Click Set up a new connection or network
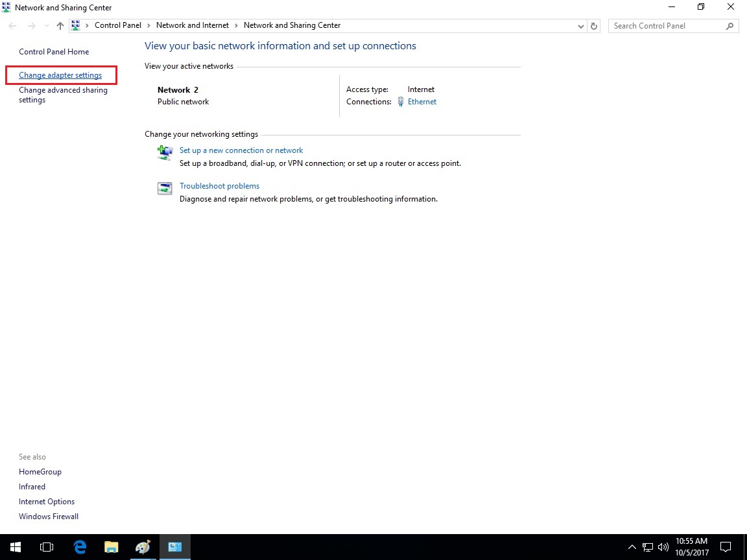The height and width of the screenshot is (560, 747). tap(241, 150)
